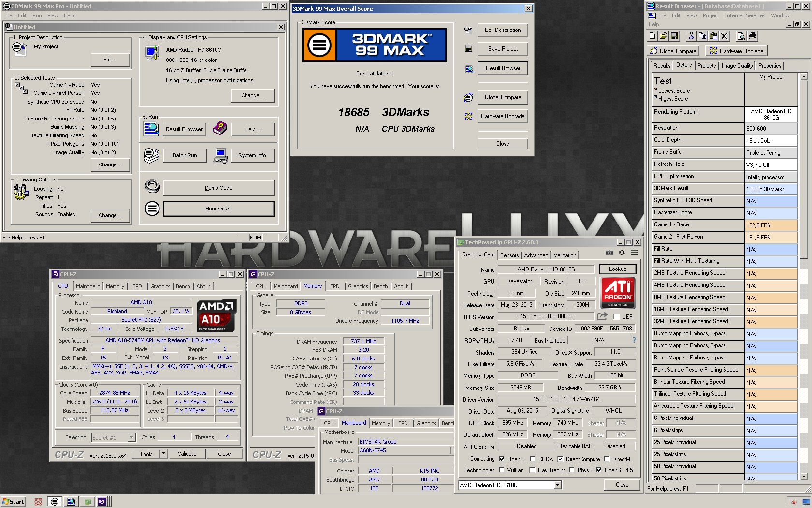Click Cut scissors icon in Result Browser toolbar
812x508 pixels.
click(x=691, y=36)
